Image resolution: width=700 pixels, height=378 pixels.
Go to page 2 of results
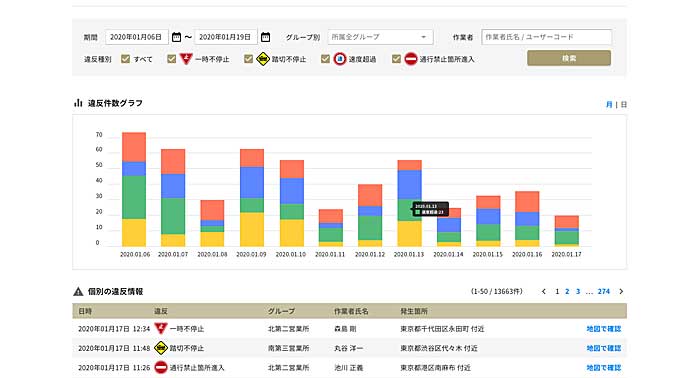pos(567,291)
